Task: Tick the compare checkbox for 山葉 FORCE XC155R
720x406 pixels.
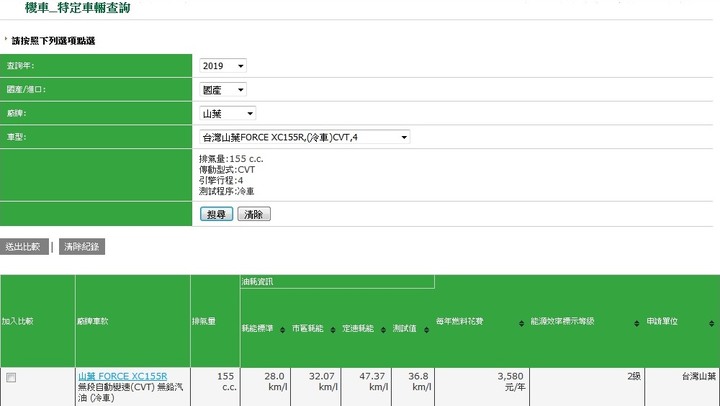Action: pyautogui.click(x=11, y=378)
